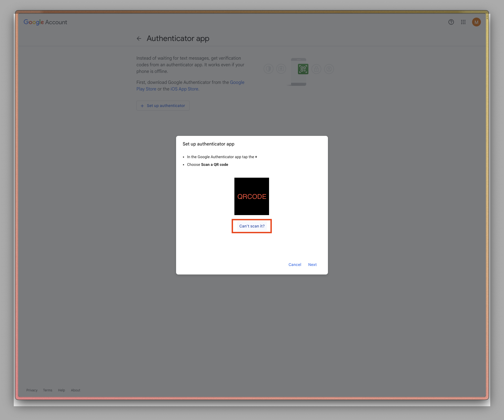This screenshot has height=420, width=504.
Task: Click the Can't scan it? link
Action: point(252,226)
